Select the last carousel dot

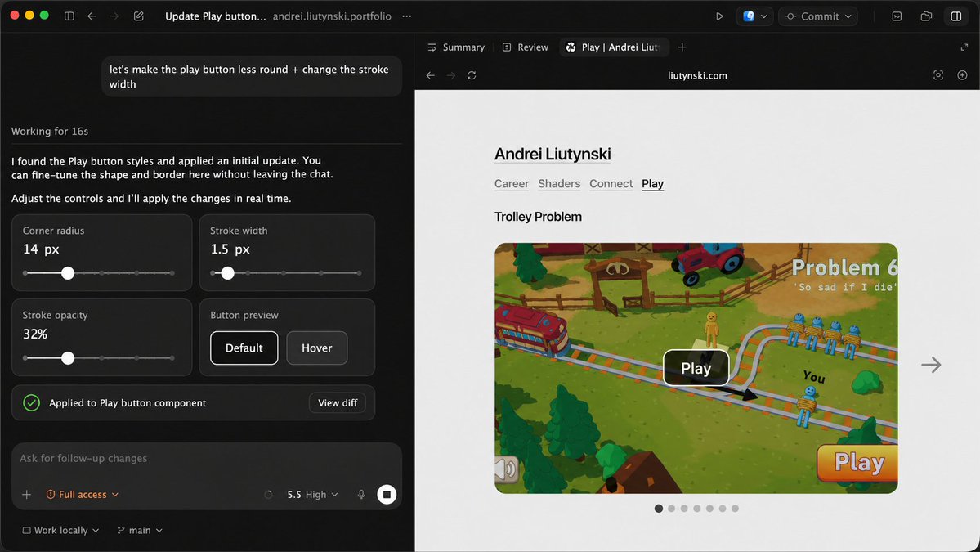point(735,508)
